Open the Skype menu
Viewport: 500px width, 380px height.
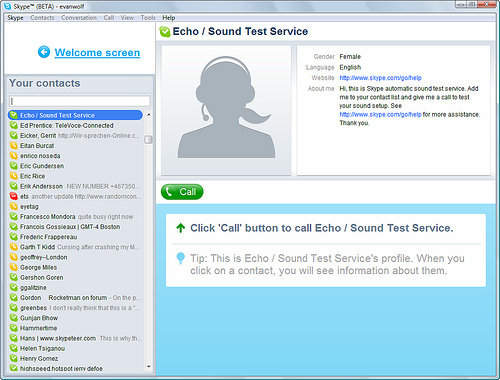[x=15, y=18]
